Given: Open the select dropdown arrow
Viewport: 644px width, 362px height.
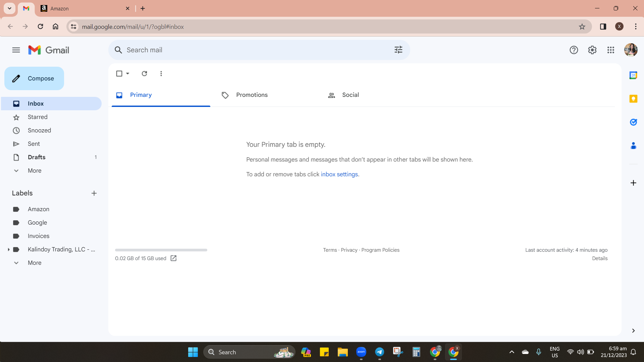Looking at the screenshot, I should click(x=127, y=73).
